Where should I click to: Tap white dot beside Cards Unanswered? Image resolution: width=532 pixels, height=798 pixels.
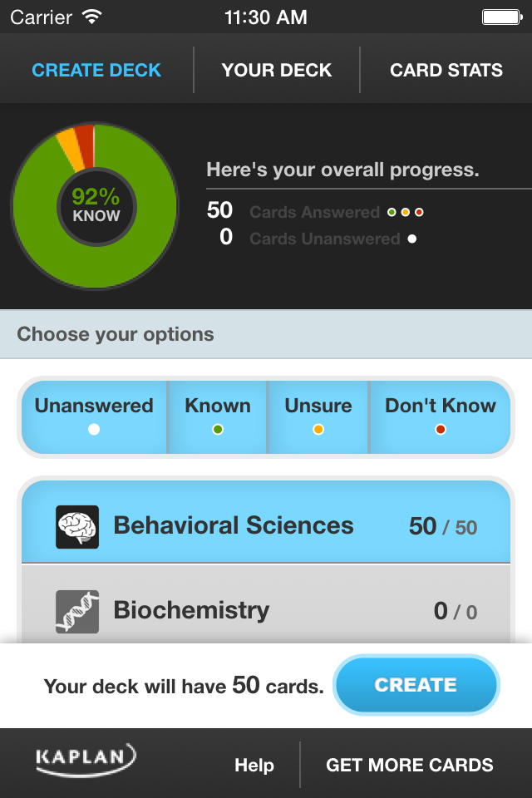[x=412, y=239]
